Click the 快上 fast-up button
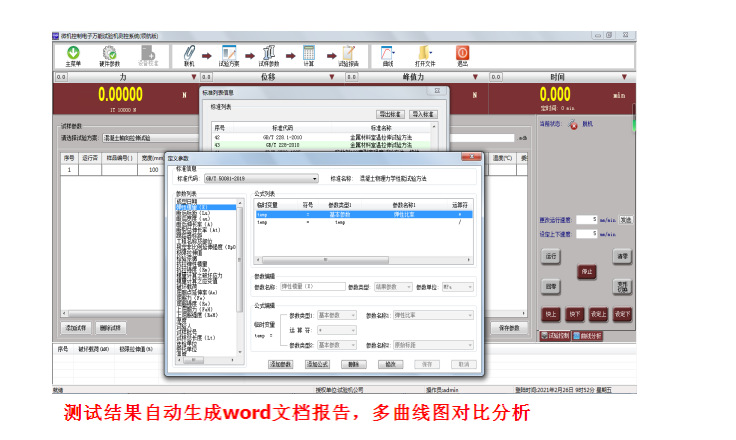 [x=551, y=314]
